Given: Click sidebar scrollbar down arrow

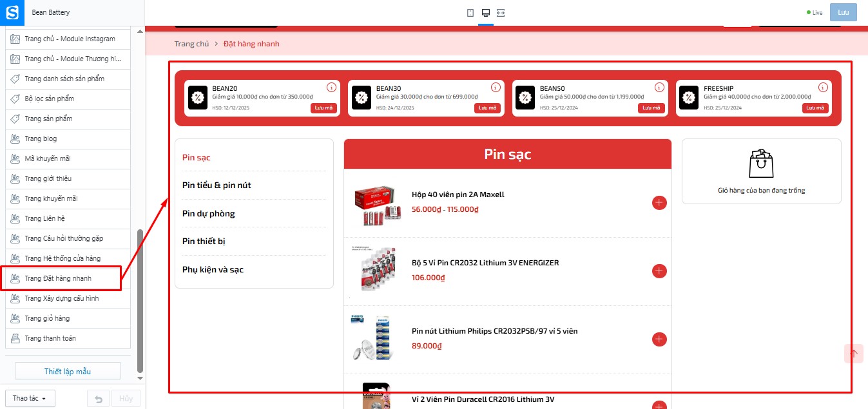Looking at the screenshot, I should point(140,379).
